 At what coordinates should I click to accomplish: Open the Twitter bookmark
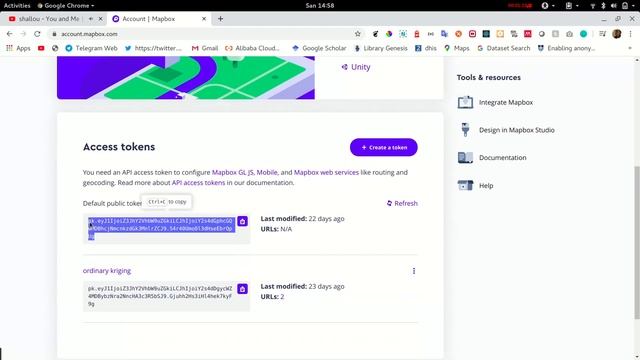[153, 48]
